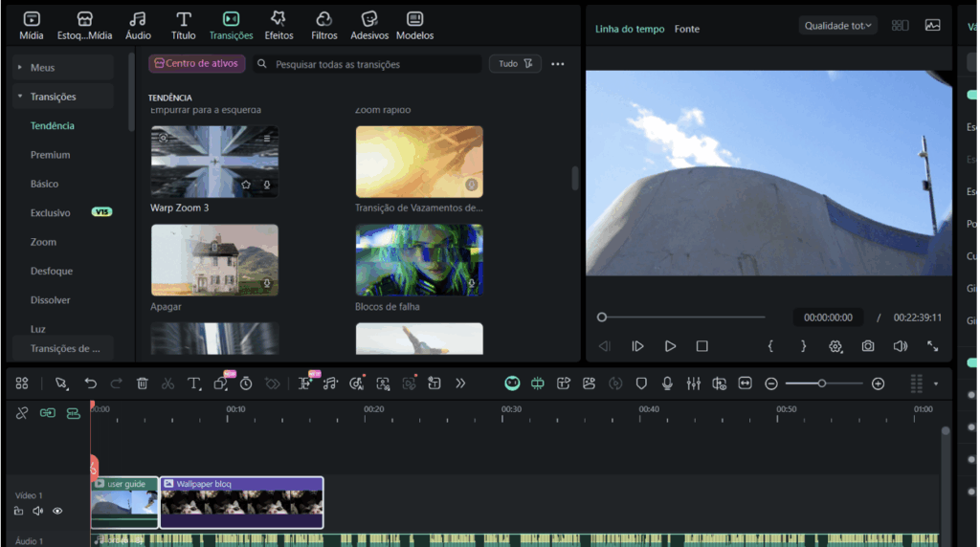
Task: Click the microphone voiceover record icon
Action: (x=667, y=383)
